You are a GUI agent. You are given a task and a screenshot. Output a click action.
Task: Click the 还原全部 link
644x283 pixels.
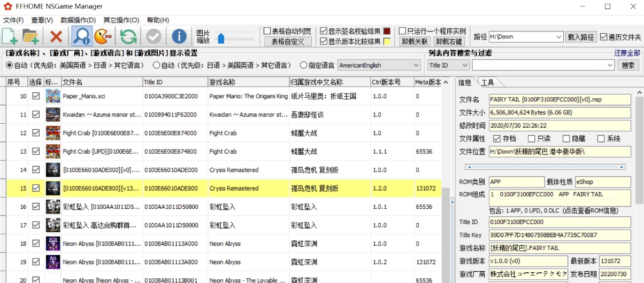point(627,53)
